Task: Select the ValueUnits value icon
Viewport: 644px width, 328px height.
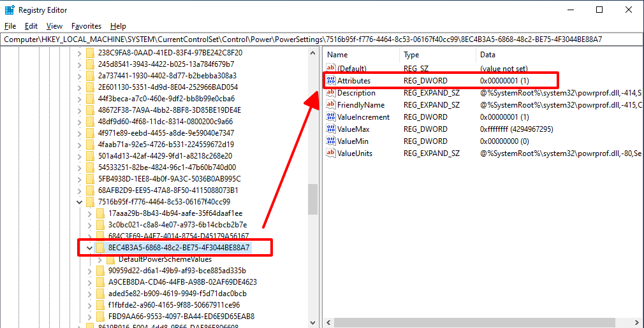Action: tap(331, 153)
